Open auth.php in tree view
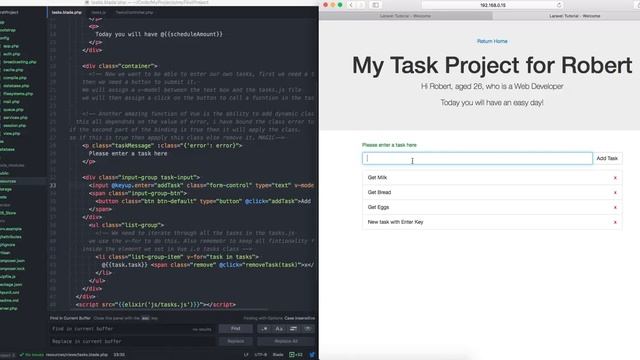The image size is (640, 360). coord(11,54)
